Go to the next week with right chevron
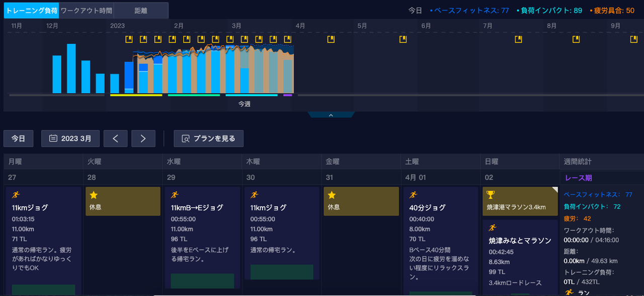644x296 pixels. click(143, 138)
